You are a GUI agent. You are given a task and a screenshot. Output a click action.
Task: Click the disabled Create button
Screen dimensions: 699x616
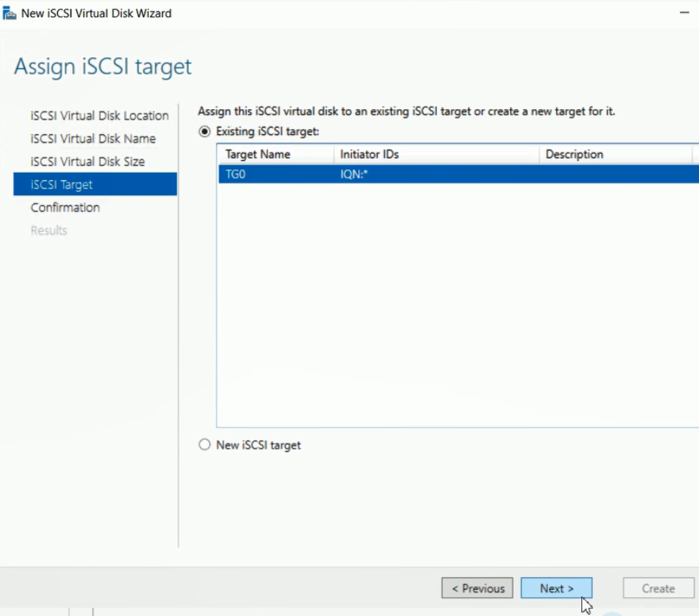tap(659, 589)
